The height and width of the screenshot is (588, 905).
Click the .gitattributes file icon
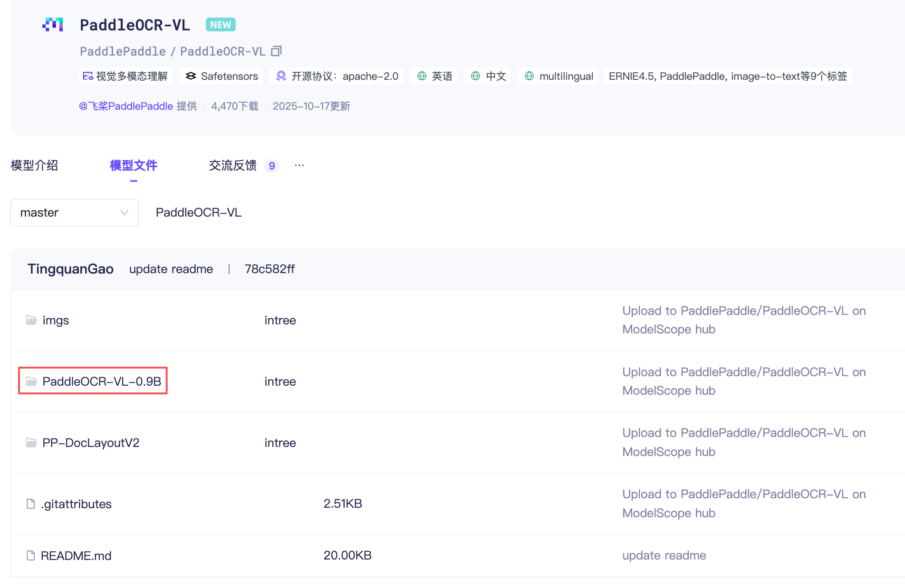31,503
